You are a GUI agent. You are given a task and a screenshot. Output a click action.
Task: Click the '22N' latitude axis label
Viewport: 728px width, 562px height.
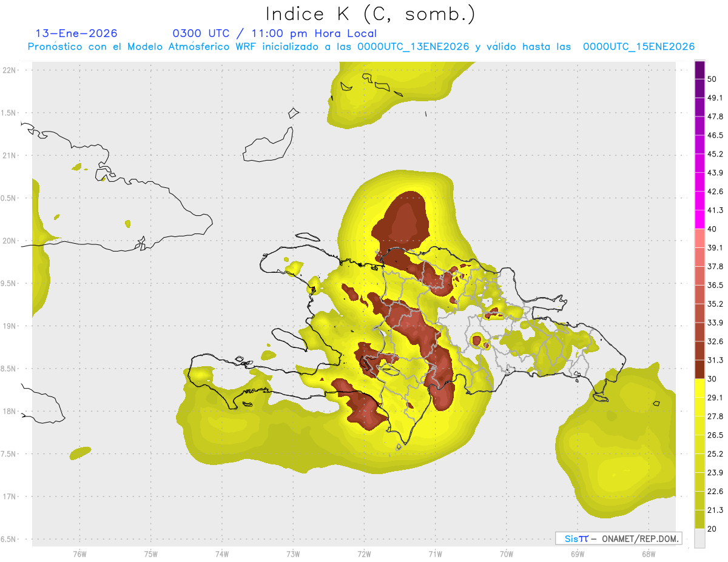coord(9,70)
